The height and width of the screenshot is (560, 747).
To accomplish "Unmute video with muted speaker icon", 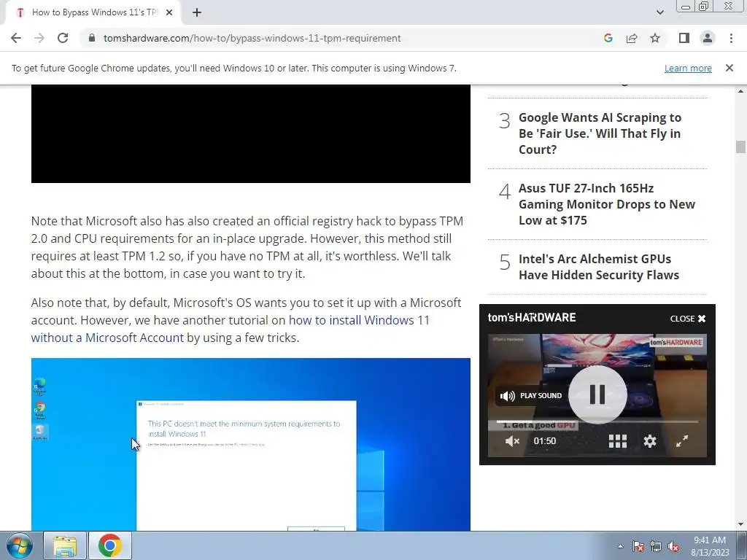I will 512,441.
